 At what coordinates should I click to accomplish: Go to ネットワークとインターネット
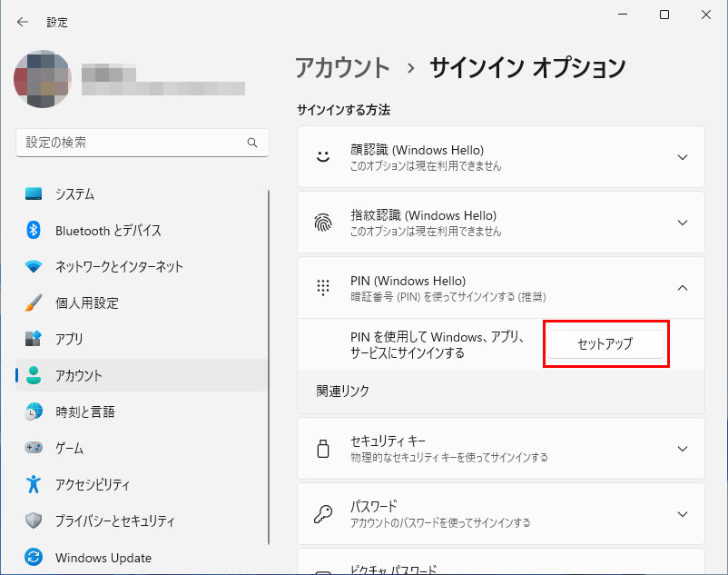(142, 266)
